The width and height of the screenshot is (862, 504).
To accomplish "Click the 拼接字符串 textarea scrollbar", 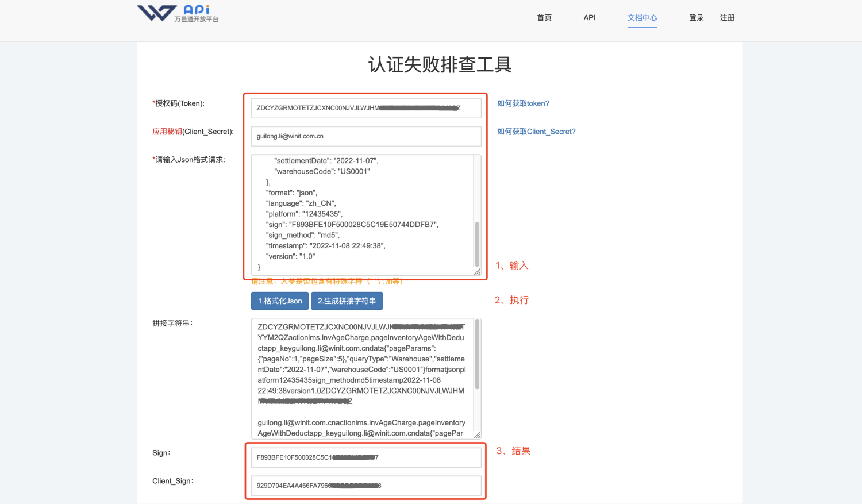I will (477, 355).
